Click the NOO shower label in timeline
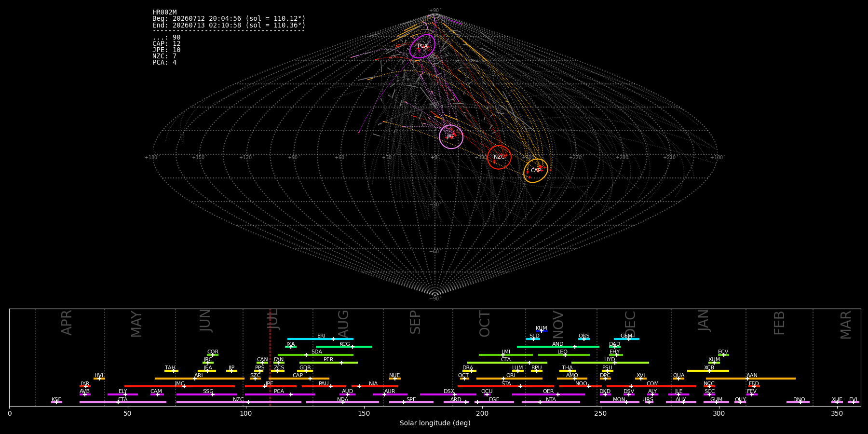Screen dimensions: 868x434 (x=581, y=384)
